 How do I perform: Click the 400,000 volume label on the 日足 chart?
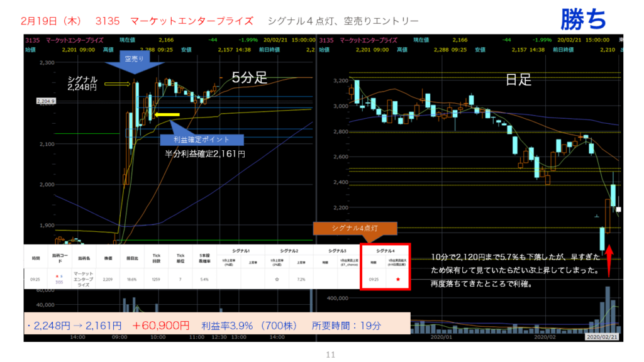[337, 298]
